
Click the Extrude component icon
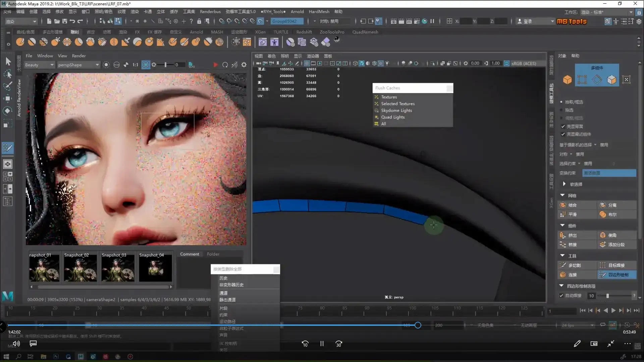563,235
